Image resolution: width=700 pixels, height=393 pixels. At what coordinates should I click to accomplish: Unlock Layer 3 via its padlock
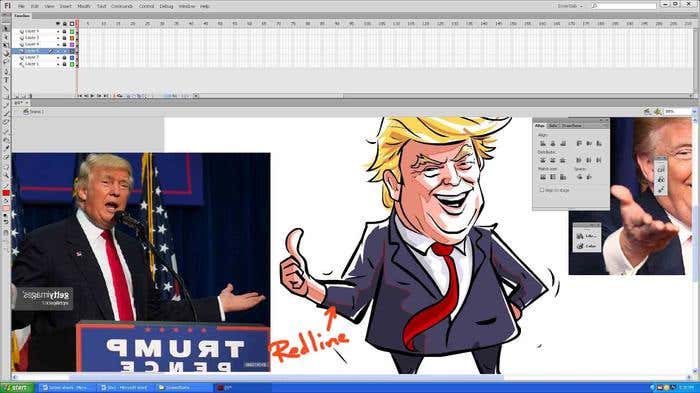pyautogui.click(x=65, y=38)
